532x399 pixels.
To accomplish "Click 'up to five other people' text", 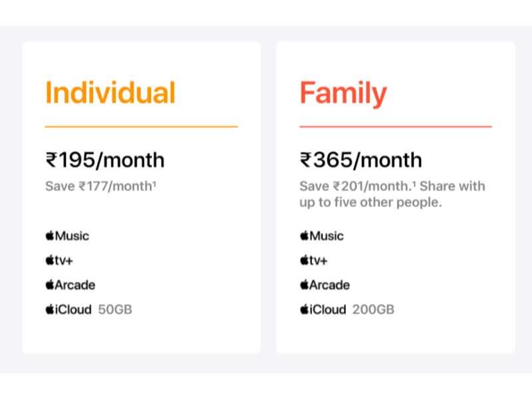I will 370,203.
